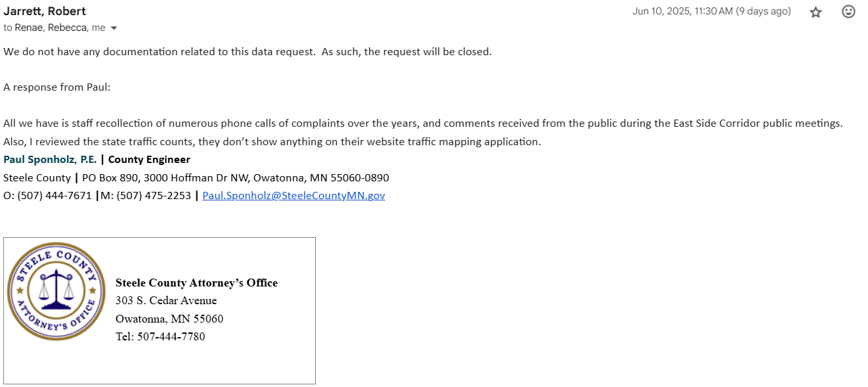Click sender name Jarrett, Robert
Image resolution: width=868 pixels, height=387 pixels.
[45, 11]
